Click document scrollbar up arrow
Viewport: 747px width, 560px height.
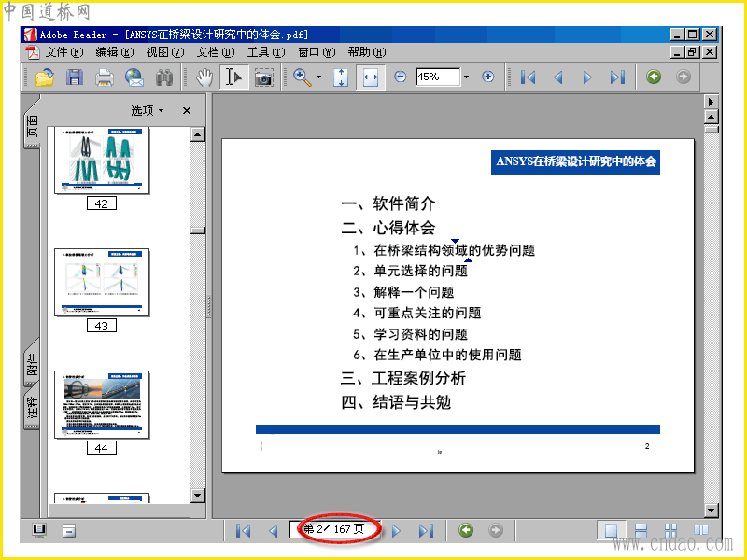click(x=711, y=117)
